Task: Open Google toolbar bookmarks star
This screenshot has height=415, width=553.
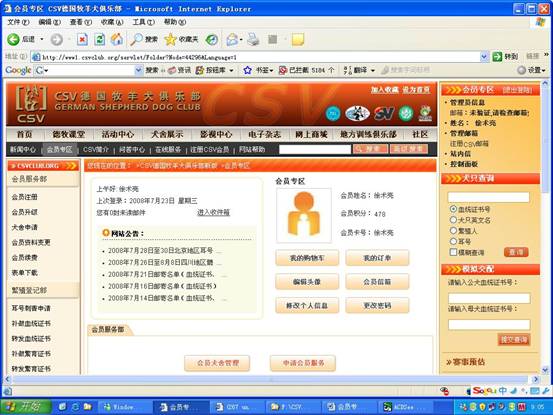Action: click(x=248, y=71)
